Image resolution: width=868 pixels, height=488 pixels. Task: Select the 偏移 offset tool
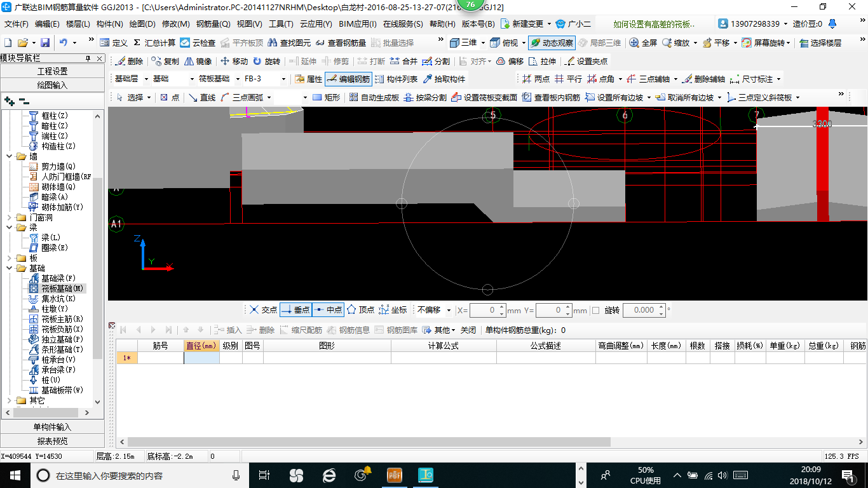click(x=510, y=62)
